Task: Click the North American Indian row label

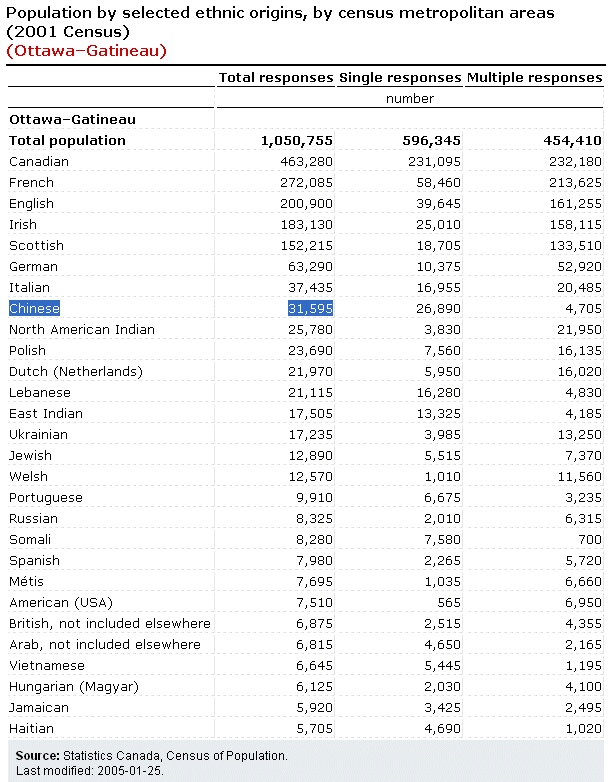Action: (x=82, y=329)
